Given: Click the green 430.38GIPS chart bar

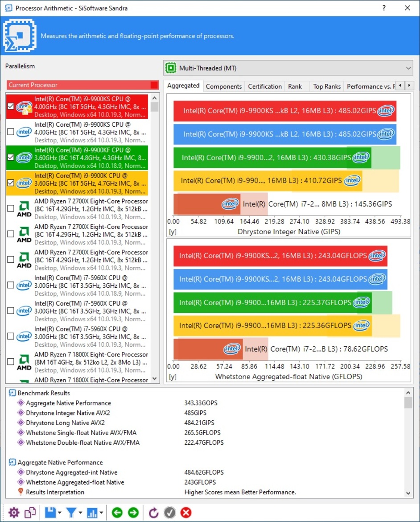Looking at the screenshot, I should (x=272, y=157).
